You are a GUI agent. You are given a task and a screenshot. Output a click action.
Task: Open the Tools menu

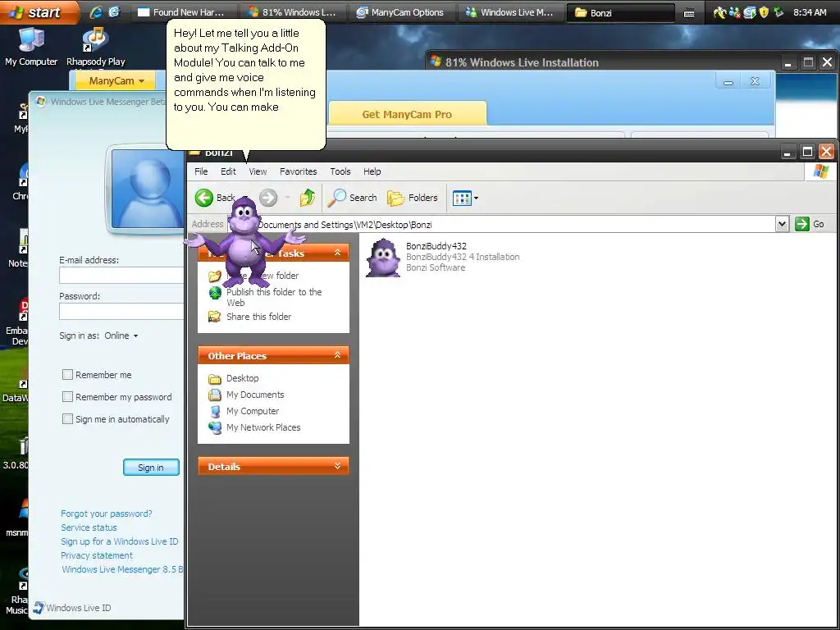[340, 171]
